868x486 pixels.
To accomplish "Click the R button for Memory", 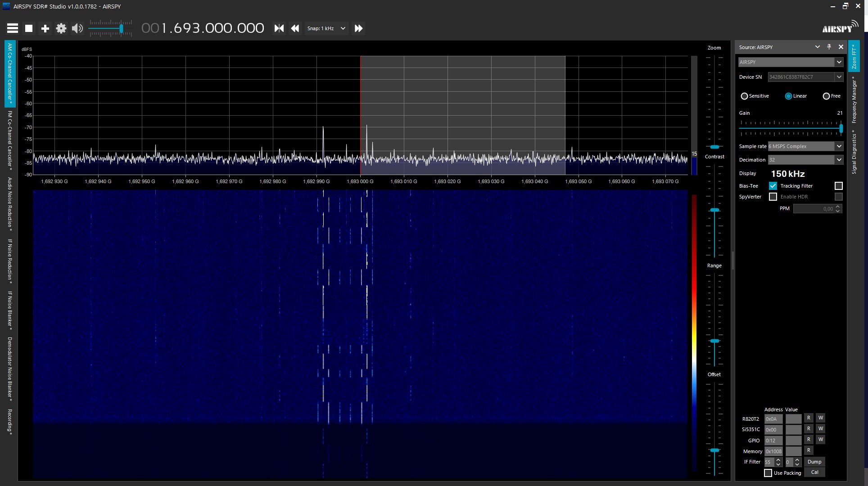I will click(809, 450).
